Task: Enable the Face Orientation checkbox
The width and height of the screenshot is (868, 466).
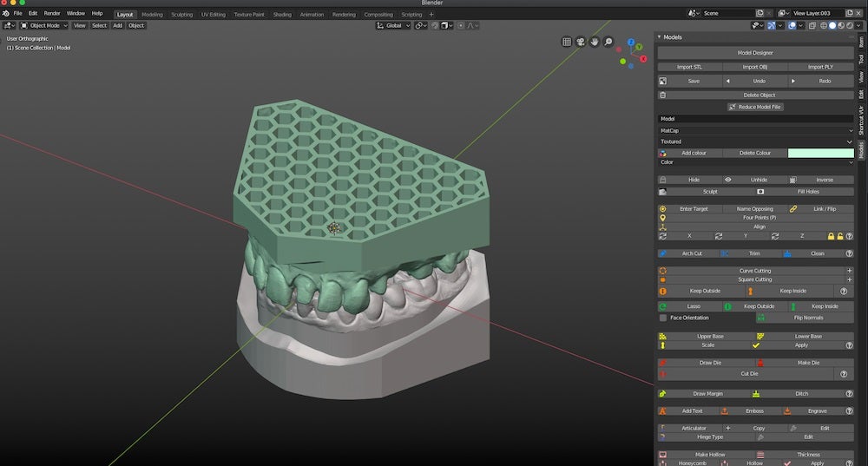Action: pos(663,318)
